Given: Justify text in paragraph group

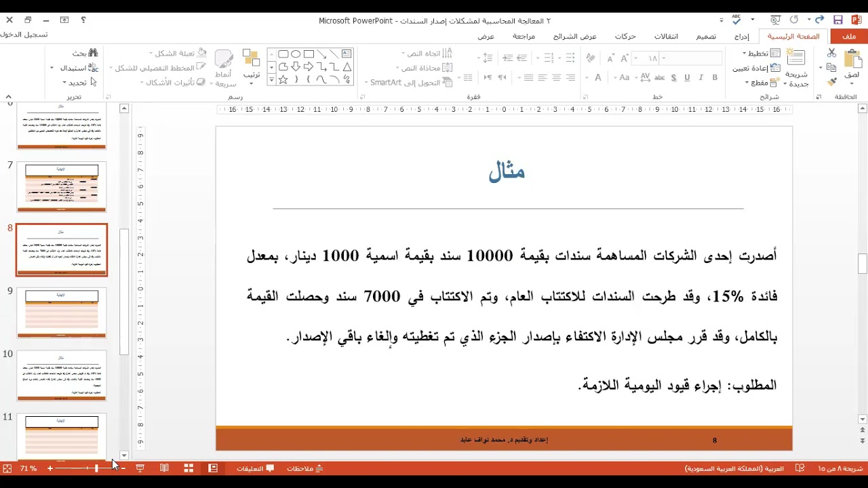Looking at the screenshot, I should 528,78.
